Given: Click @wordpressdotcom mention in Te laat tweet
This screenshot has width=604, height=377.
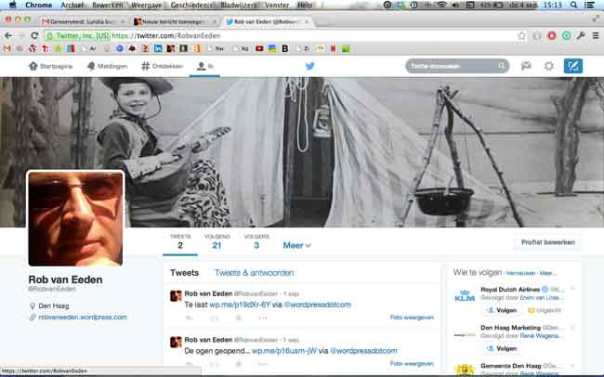Looking at the screenshot, I should (x=318, y=305).
